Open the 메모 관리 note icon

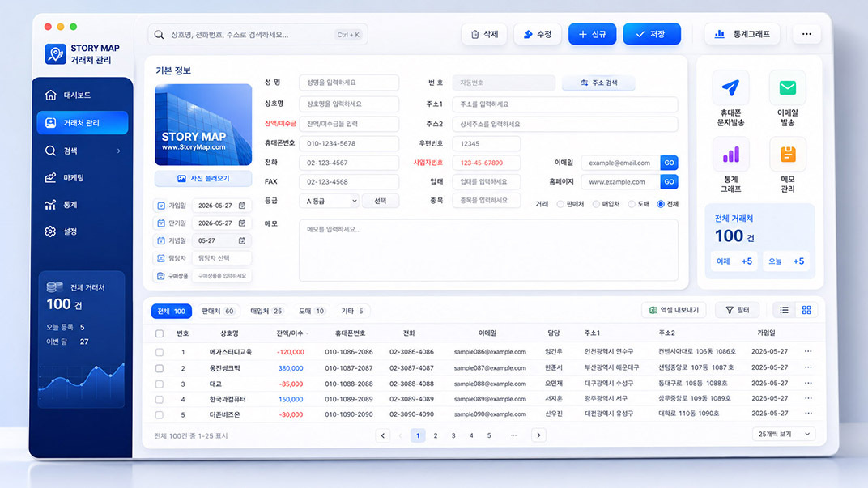pyautogui.click(x=788, y=155)
